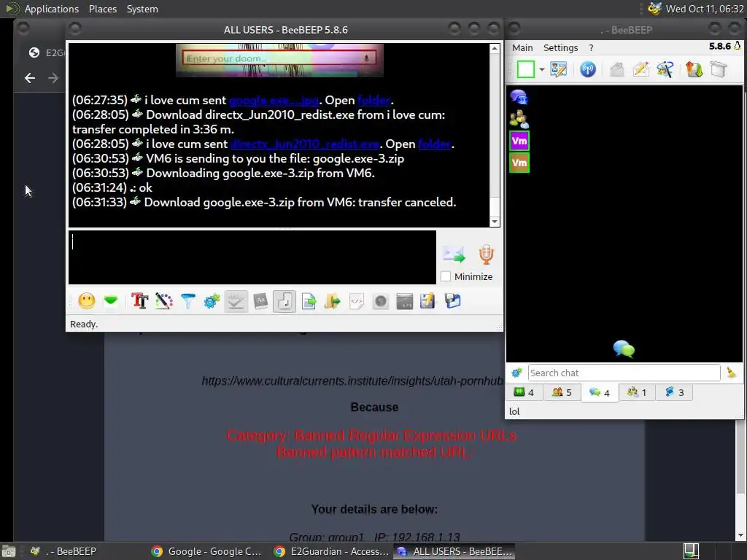Viewport: 747px width, 560px height.
Task: Switch to Google - Google Chrome taskbar item
Action: [x=206, y=551]
